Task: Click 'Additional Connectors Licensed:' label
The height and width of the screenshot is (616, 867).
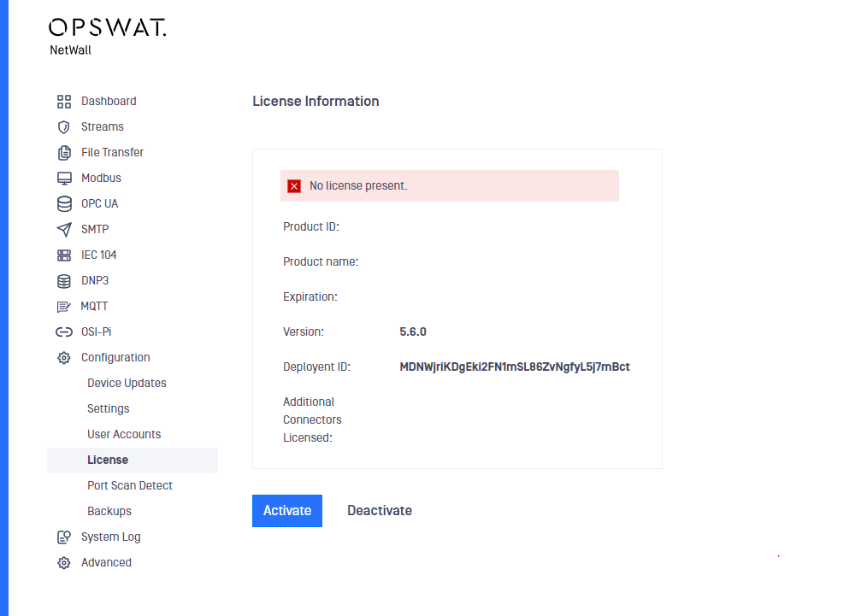Action: pos(312,419)
